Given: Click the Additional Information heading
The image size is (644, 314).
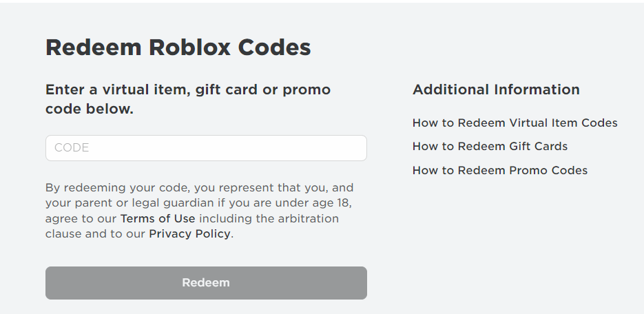Looking at the screenshot, I should (496, 90).
